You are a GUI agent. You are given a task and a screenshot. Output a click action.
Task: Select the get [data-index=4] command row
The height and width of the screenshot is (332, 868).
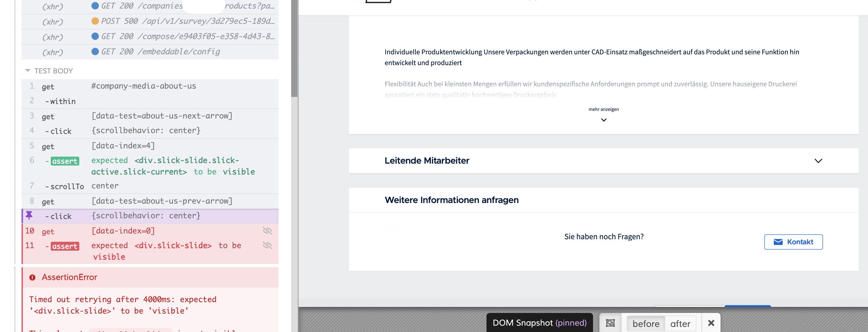pos(135,146)
